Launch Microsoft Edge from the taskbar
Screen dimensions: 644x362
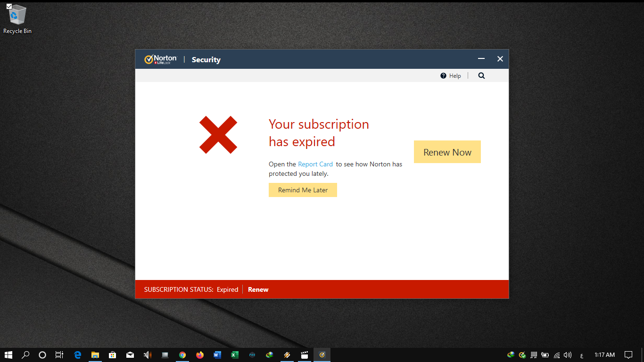click(78, 355)
